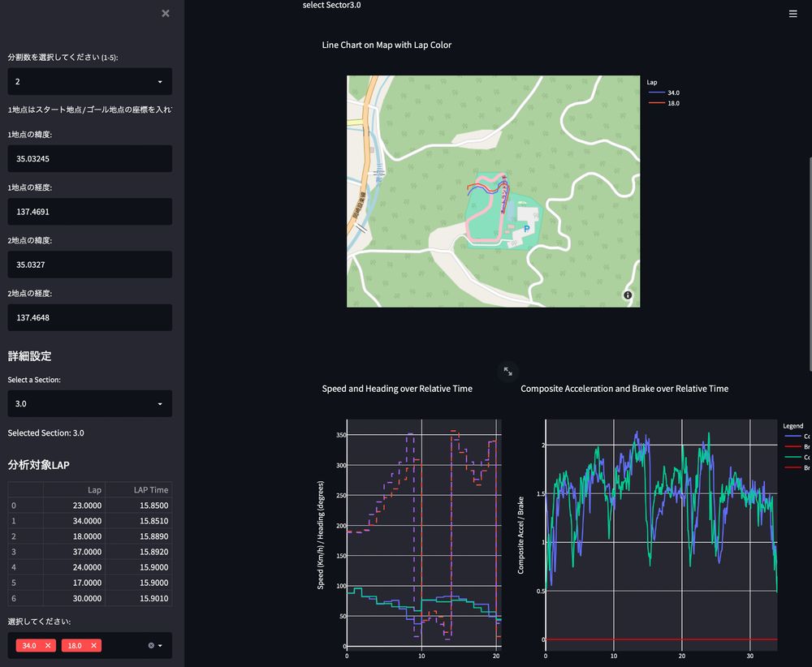Viewport: 812px width, 667px height.
Task: Click the page vertical scrollbar
Action: [x=810, y=264]
